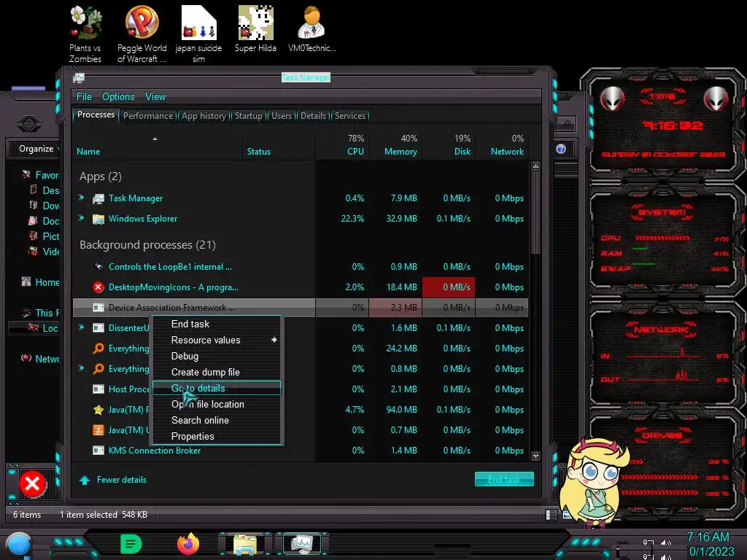Image resolution: width=747 pixels, height=560 pixels.
Task: Open the File menu
Action: click(x=84, y=97)
